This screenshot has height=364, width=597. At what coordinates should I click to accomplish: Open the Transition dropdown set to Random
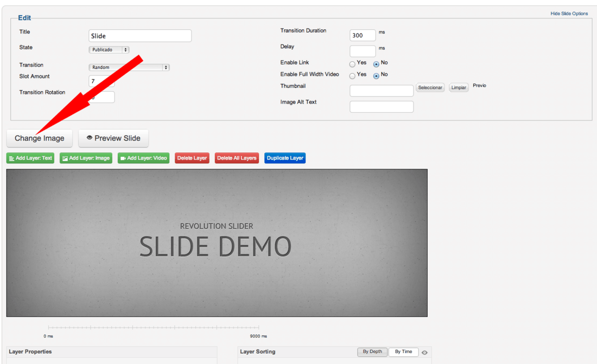(129, 67)
